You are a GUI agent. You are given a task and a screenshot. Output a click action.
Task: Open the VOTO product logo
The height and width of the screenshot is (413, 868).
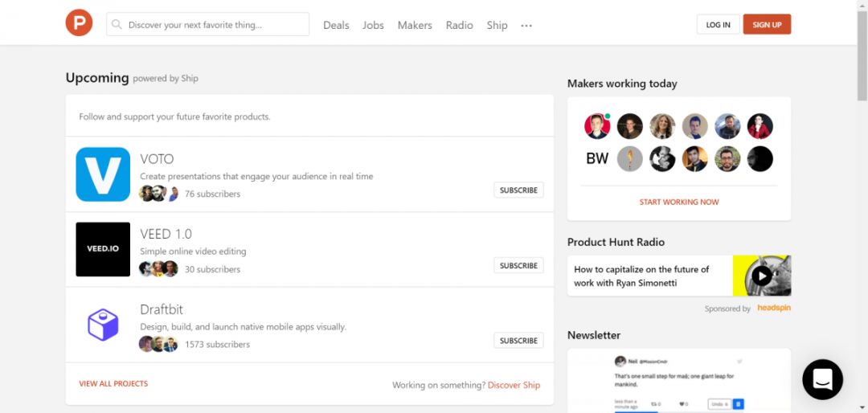[103, 174]
